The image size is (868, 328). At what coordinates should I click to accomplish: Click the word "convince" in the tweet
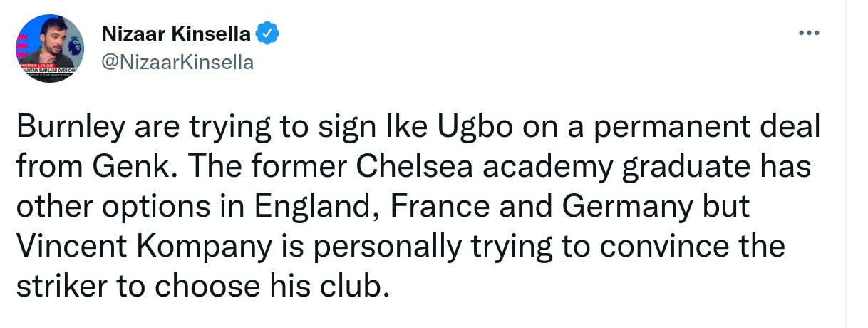tap(656, 247)
